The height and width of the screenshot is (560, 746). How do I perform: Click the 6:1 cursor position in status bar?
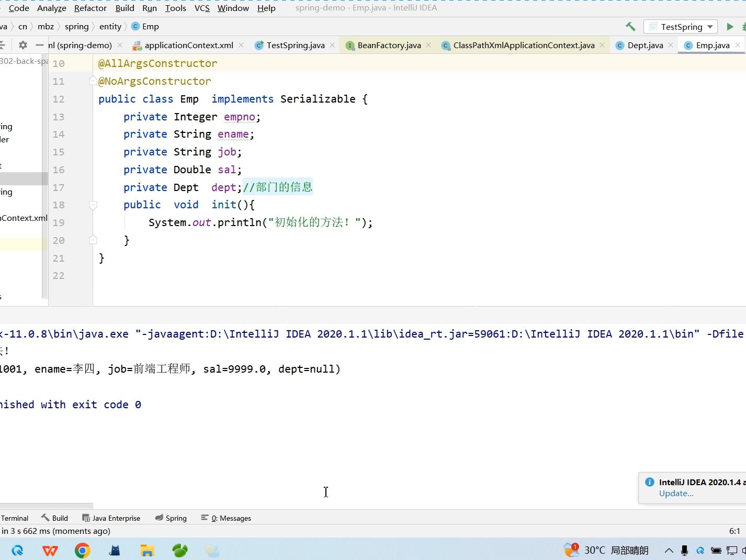tap(734, 531)
